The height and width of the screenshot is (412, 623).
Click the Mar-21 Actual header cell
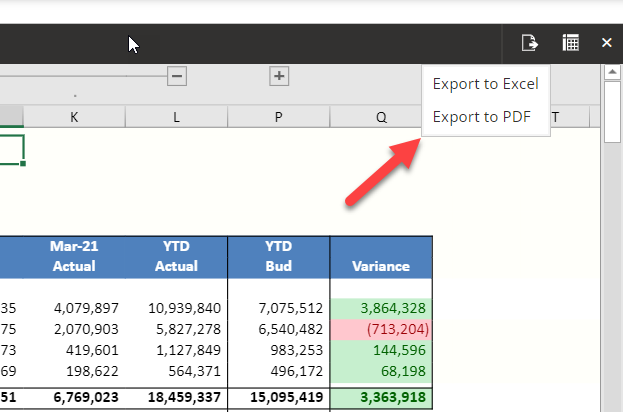[x=75, y=256]
